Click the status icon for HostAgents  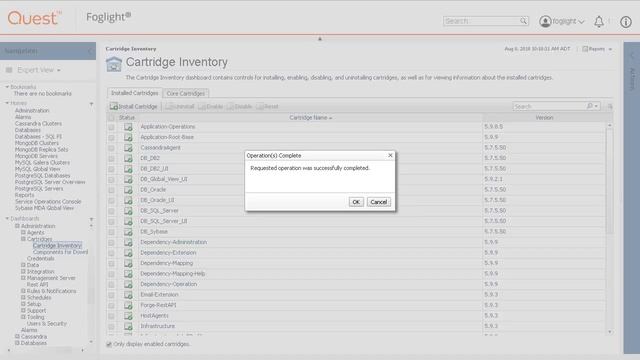point(128,316)
